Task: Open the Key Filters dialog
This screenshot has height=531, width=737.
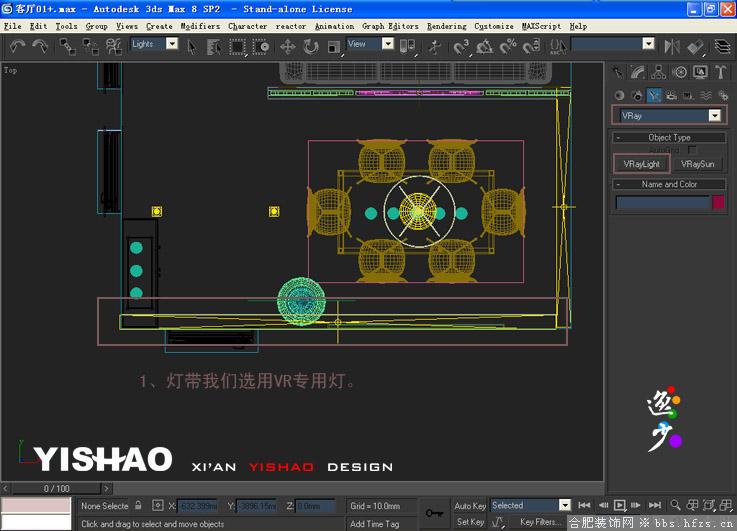Action: pos(540,522)
